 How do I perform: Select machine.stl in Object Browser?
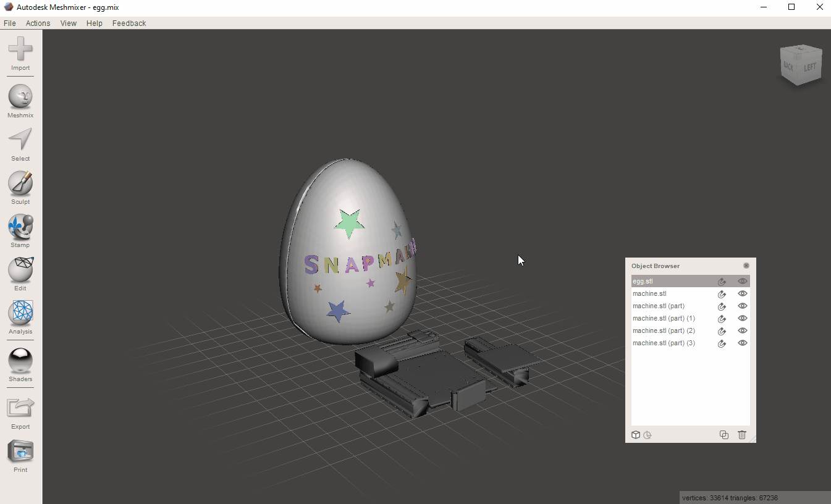tap(691, 294)
